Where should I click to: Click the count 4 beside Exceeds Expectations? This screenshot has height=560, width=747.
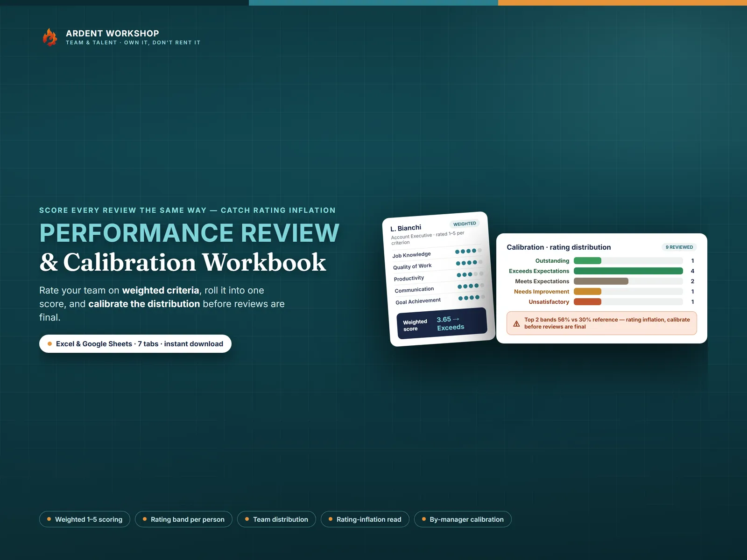click(x=692, y=271)
